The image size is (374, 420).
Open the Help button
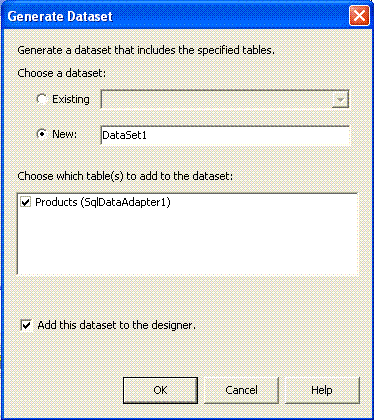pyautogui.click(x=322, y=390)
